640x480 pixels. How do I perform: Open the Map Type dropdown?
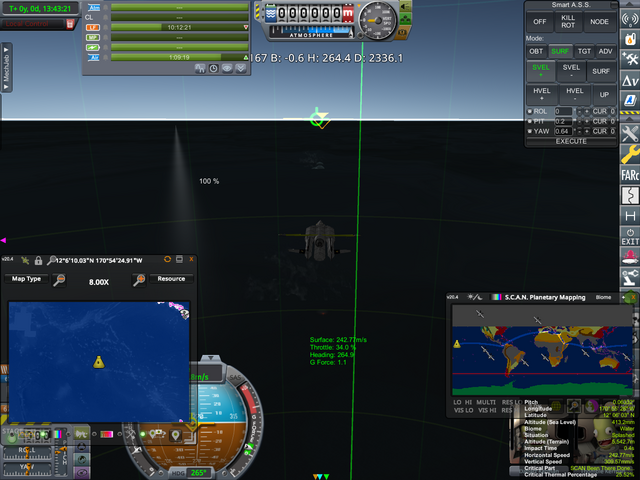[x=26, y=279]
